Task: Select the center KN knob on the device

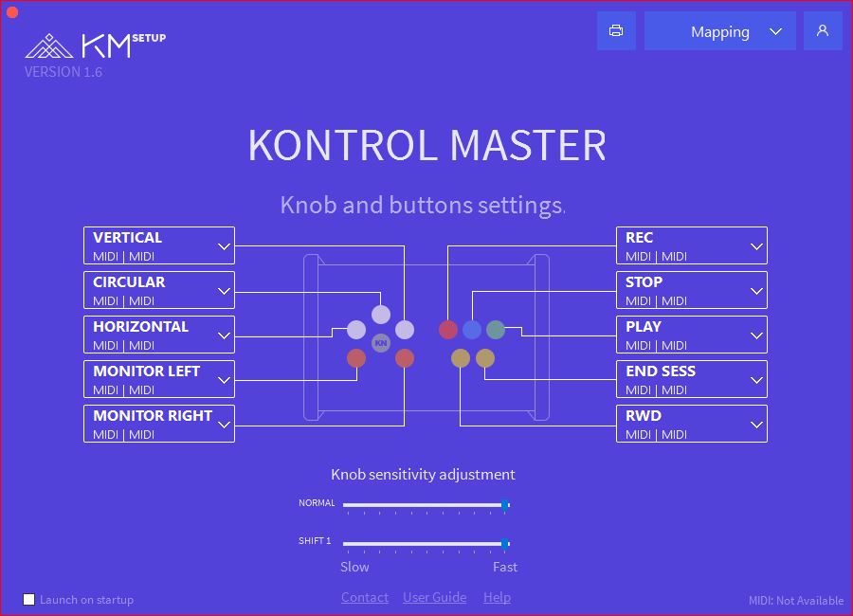Action: pyautogui.click(x=381, y=343)
